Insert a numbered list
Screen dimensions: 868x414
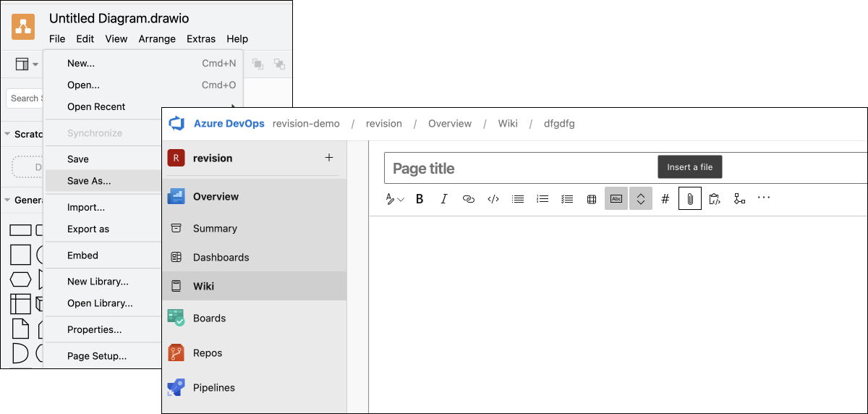coord(542,199)
